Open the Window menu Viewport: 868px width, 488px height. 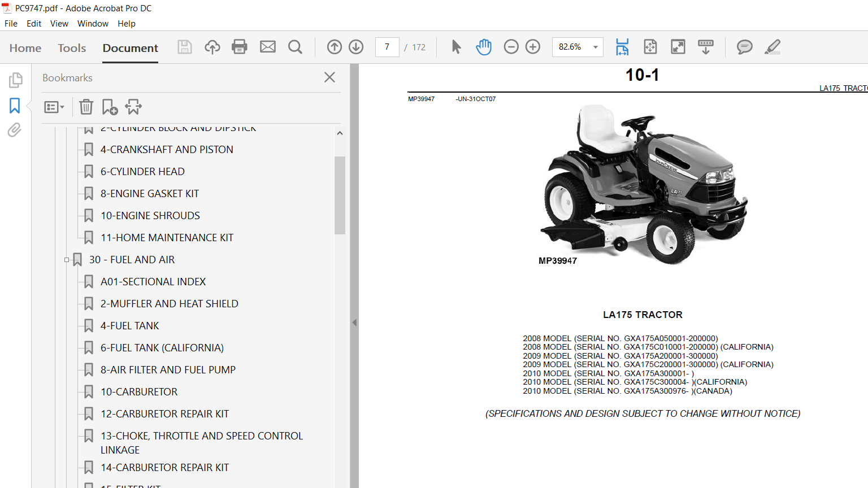coord(93,24)
